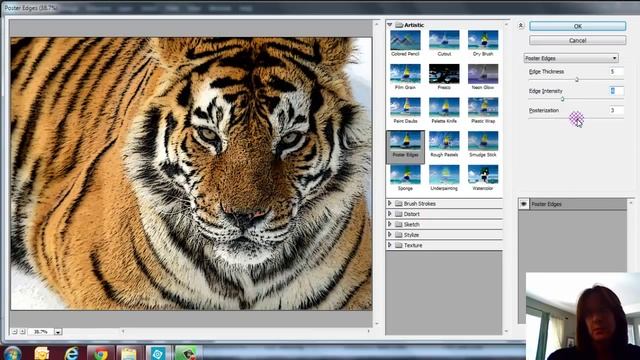Toggle Poster Edges effect layer visibility eye
This screenshot has width=640, height=360.
[x=524, y=204]
